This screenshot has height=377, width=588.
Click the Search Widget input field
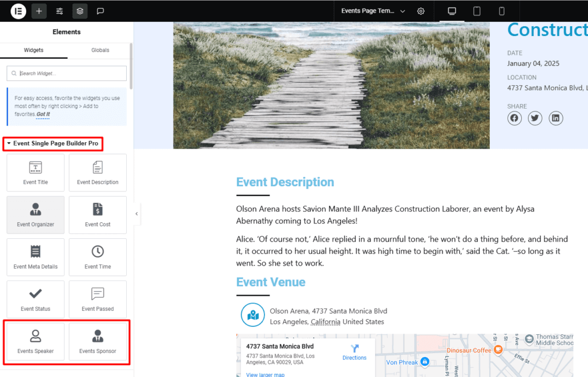pyautogui.click(x=67, y=73)
